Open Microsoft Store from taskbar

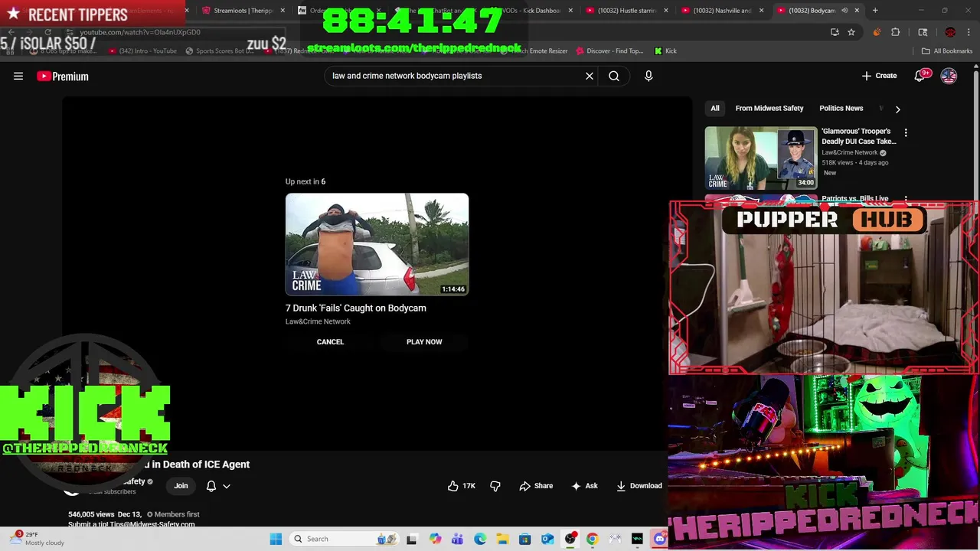point(524,540)
